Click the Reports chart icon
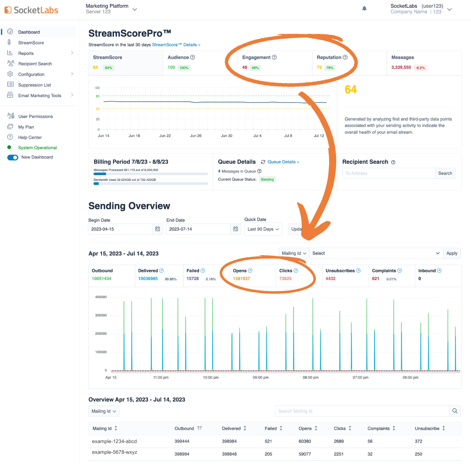This screenshot has height=476, width=471. [x=10, y=53]
